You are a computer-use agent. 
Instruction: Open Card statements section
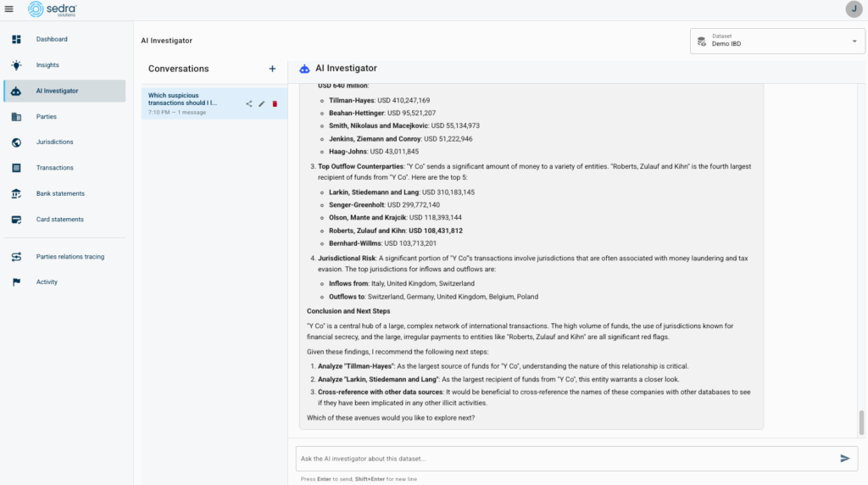pos(59,220)
